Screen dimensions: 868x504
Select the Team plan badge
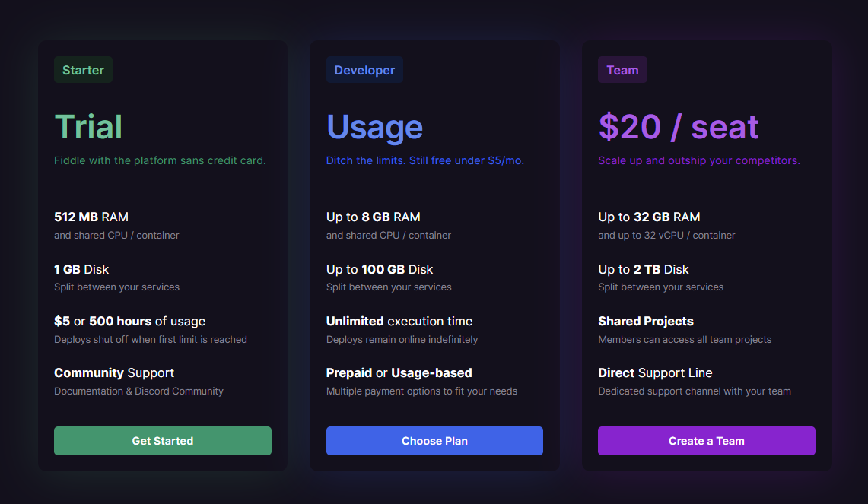point(622,70)
